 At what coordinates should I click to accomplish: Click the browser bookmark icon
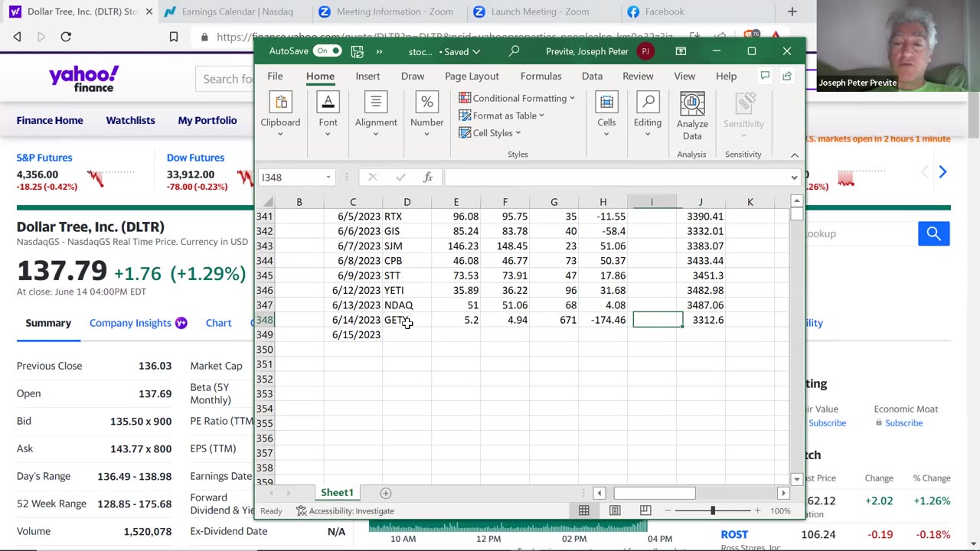[174, 37]
